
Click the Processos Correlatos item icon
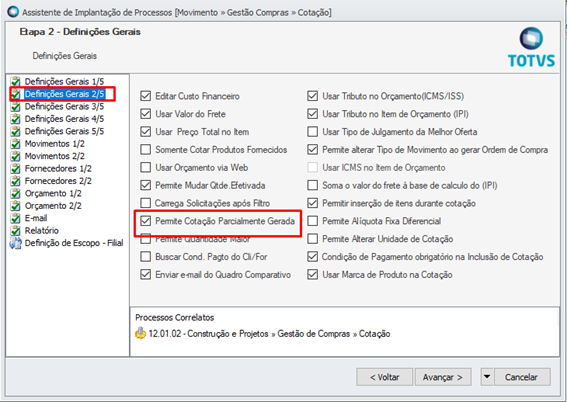point(140,333)
